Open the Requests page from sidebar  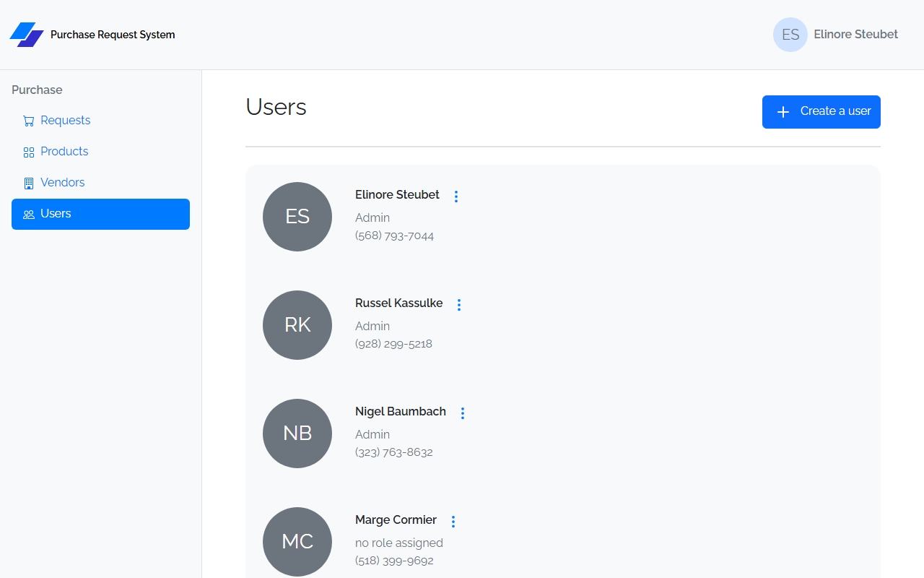100,121
